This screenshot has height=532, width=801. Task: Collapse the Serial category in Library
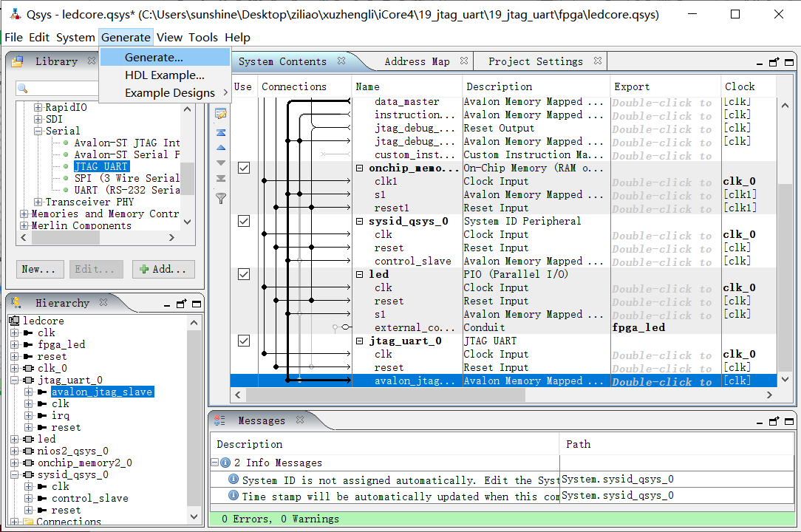click(38, 131)
